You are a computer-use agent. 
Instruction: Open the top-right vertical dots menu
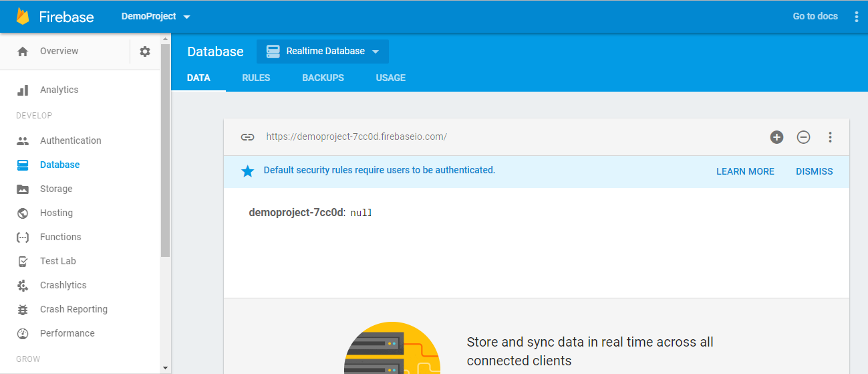(x=857, y=17)
